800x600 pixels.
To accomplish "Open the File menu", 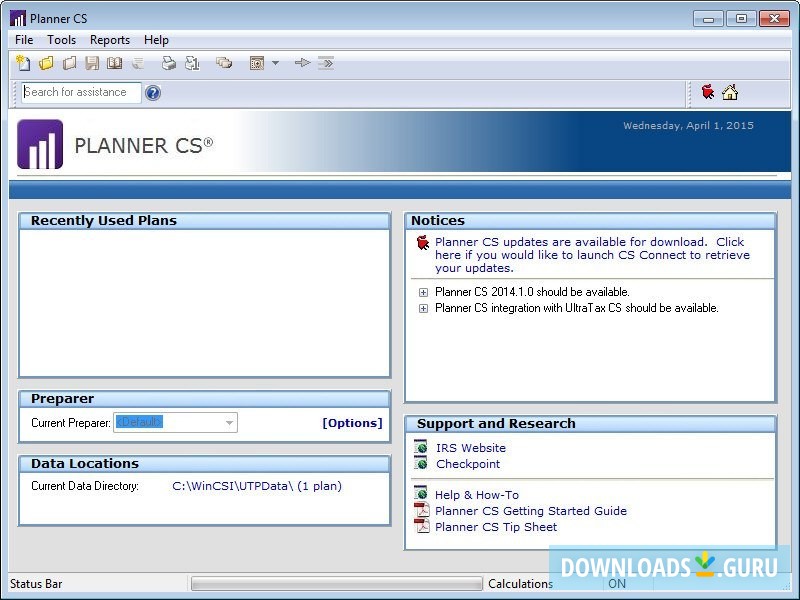I will (23, 40).
